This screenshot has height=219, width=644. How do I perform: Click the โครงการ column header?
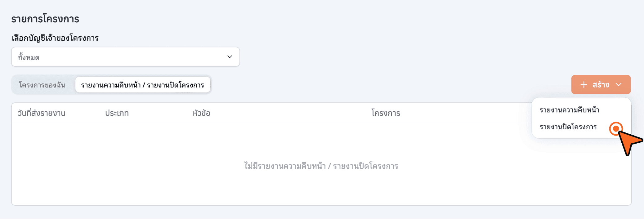point(386,113)
